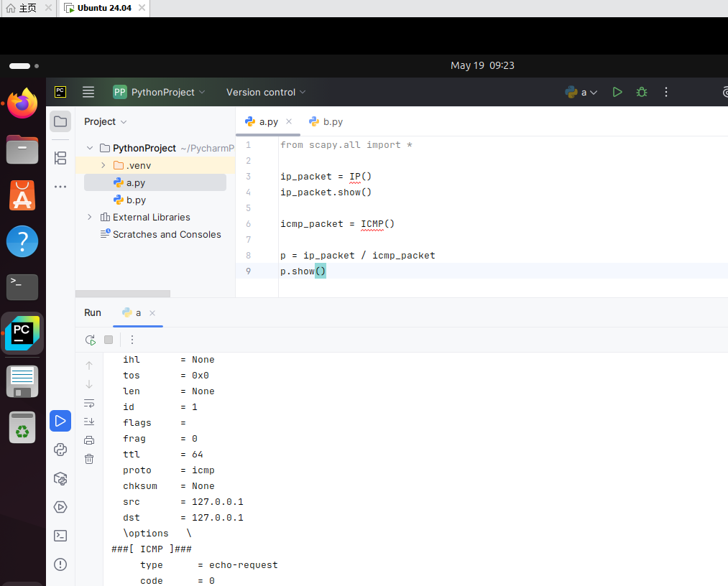The height and width of the screenshot is (586, 728).
Task: Rerun script in Run panel
Action: 90,340
